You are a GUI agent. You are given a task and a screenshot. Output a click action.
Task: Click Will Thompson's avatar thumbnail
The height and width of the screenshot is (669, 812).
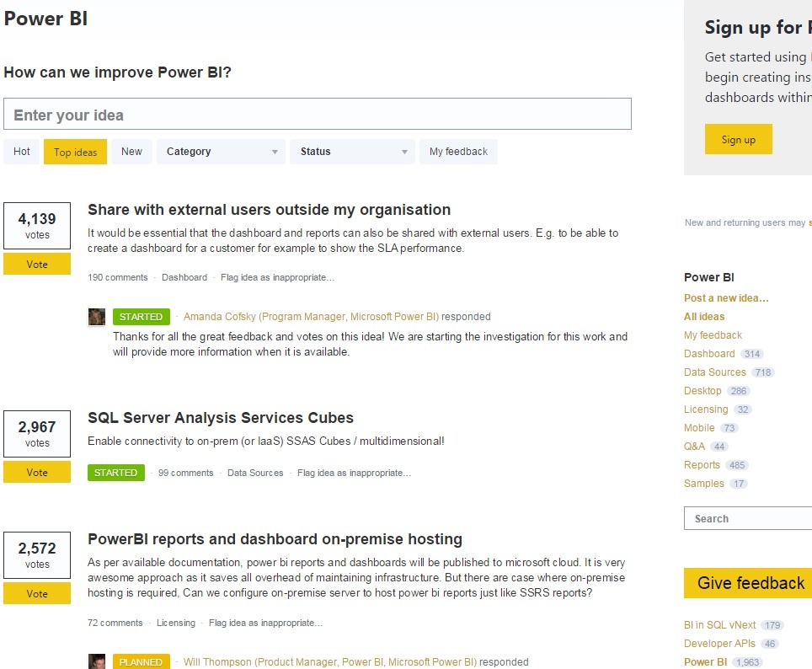click(97, 661)
